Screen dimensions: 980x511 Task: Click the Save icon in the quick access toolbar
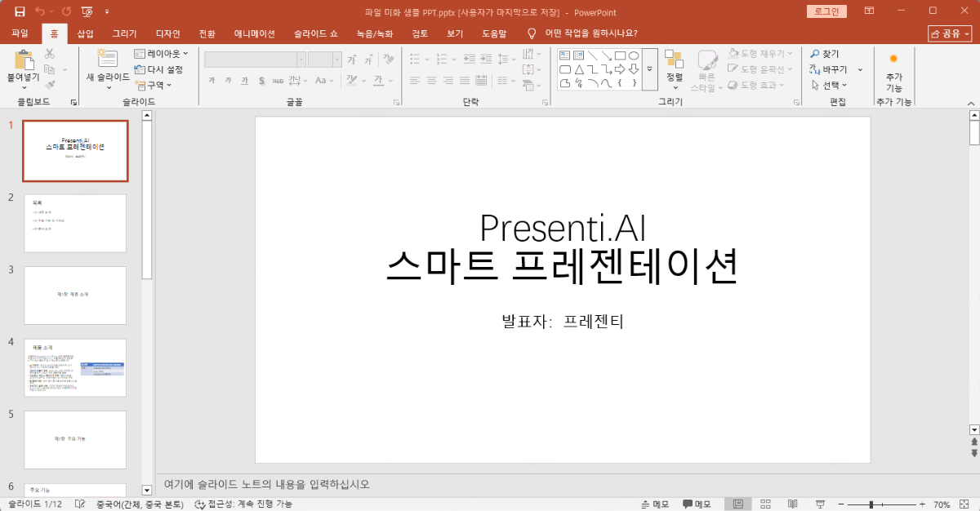(20, 11)
